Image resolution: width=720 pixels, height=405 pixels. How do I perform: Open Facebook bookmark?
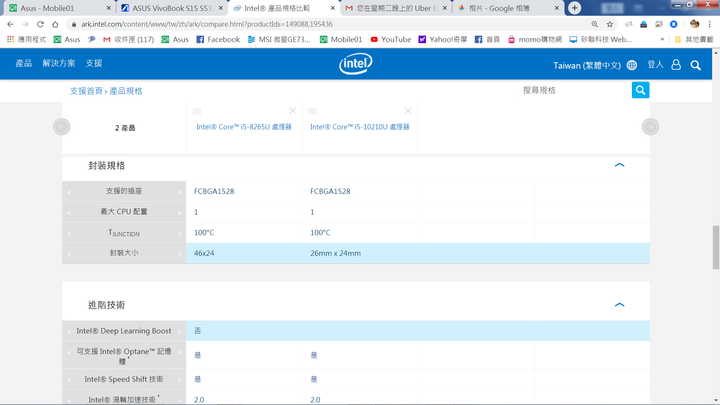[x=218, y=39]
